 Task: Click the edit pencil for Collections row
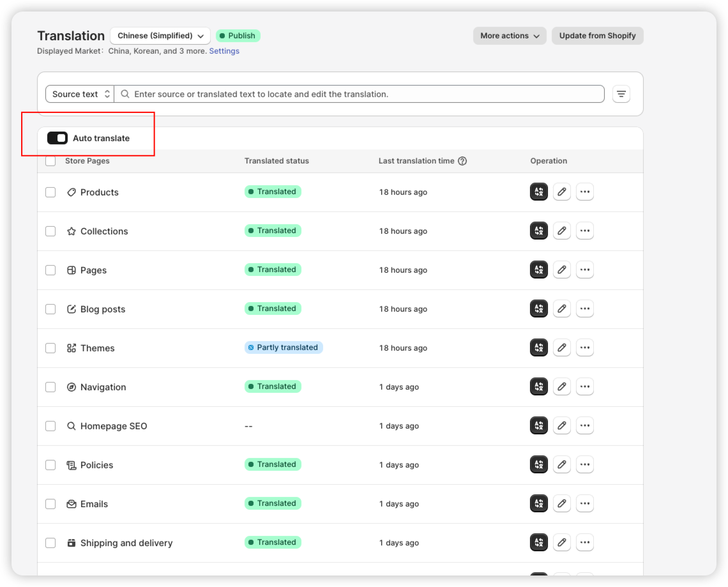(x=562, y=231)
